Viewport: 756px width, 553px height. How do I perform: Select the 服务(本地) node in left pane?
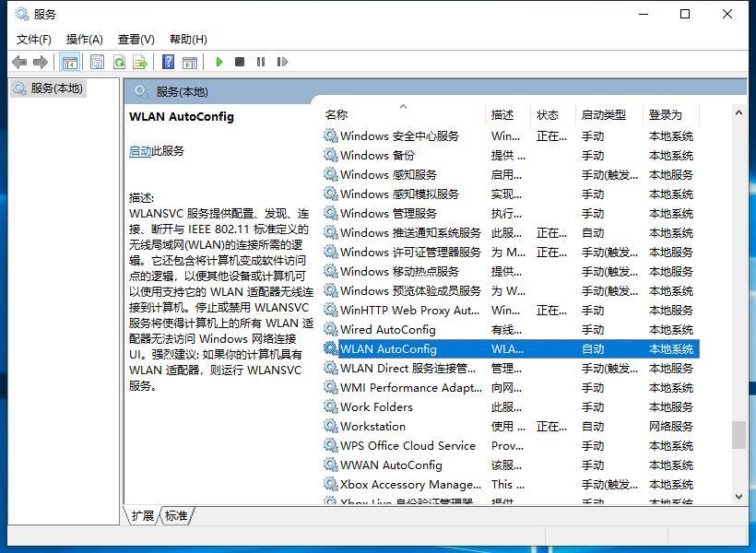tap(51, 89)
